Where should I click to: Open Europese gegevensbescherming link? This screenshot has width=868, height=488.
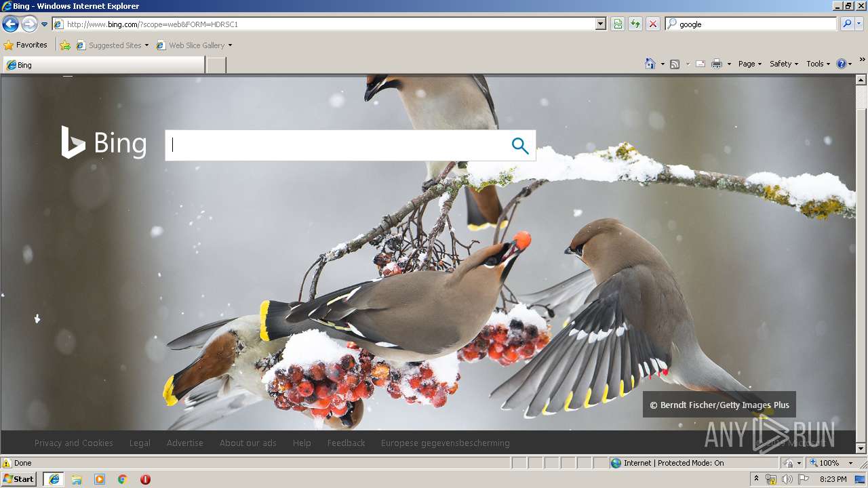tap(446, 443)
